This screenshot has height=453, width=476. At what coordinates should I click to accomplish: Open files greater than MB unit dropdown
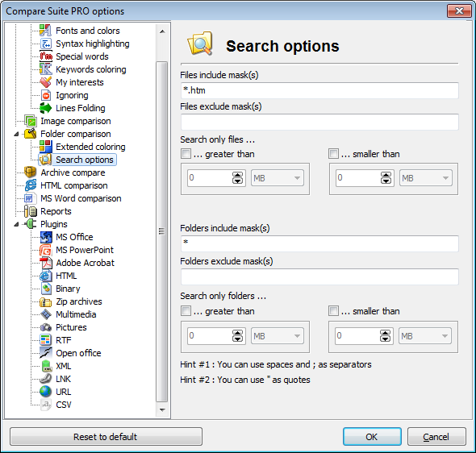pos(278,178)
